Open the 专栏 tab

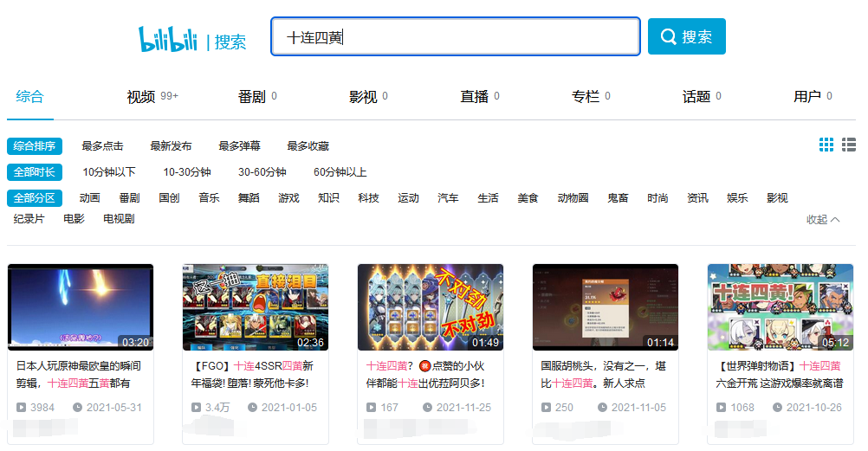pyautogui.click(x=591, y=97)
